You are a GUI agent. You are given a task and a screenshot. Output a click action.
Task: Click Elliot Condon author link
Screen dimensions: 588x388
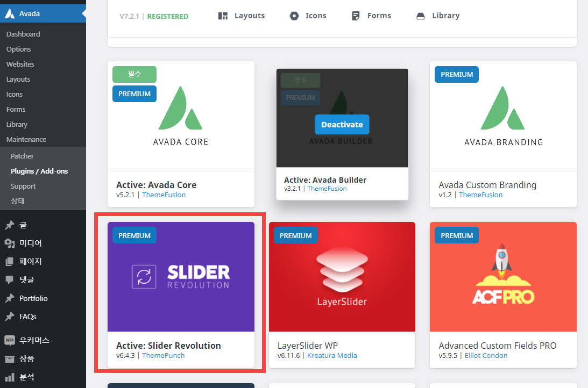pyautogui.click(x=486, y=355)
